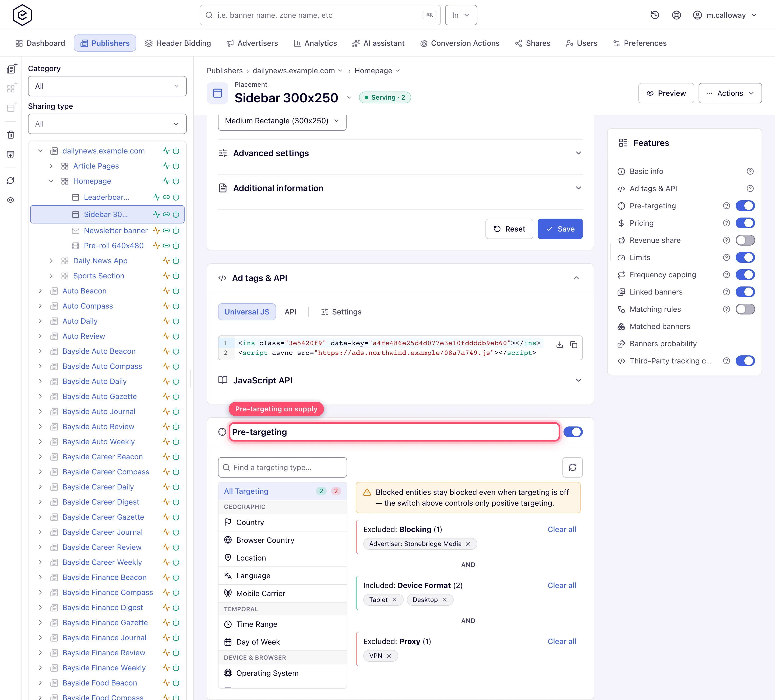Image resolution: width=775 pixels, height=700 pixels.
Task: Go to Header Bidding
Action: point(178,43)
